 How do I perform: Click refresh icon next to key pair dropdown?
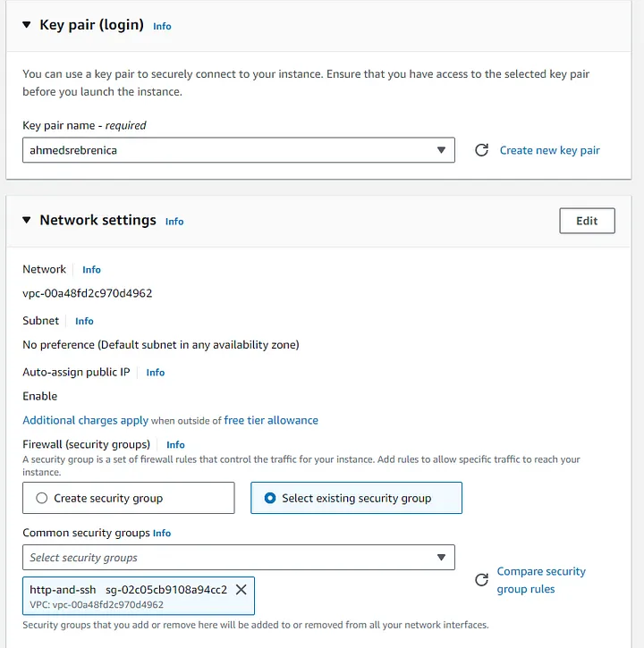click(x=481, y=150)
